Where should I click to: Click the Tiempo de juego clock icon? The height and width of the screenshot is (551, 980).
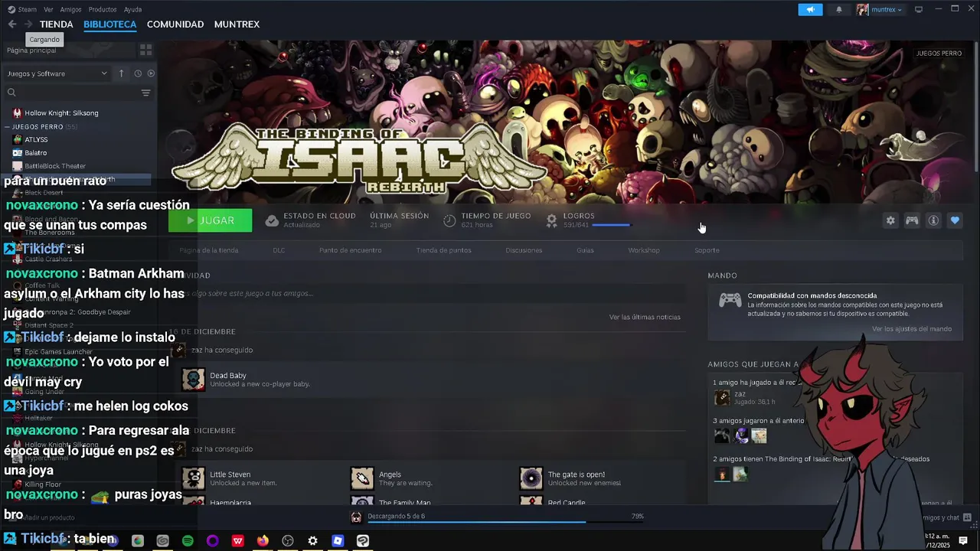click(x=449, y=220)
